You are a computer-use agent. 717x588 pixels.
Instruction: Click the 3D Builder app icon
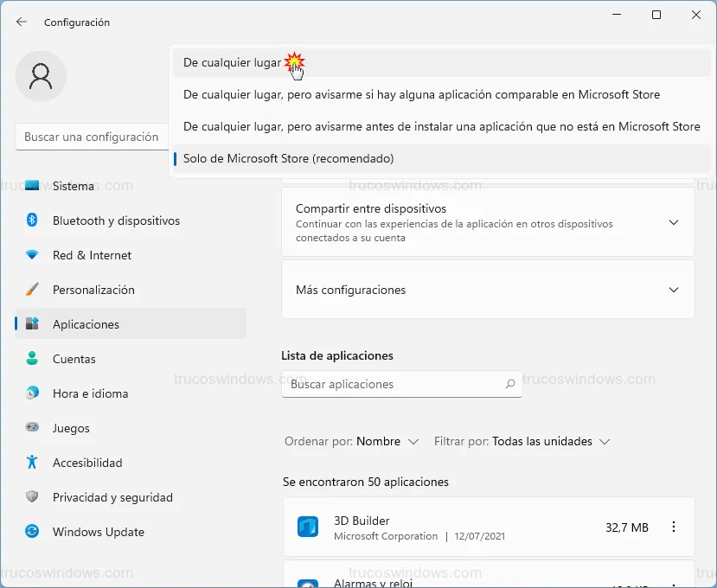coord(307,527)
